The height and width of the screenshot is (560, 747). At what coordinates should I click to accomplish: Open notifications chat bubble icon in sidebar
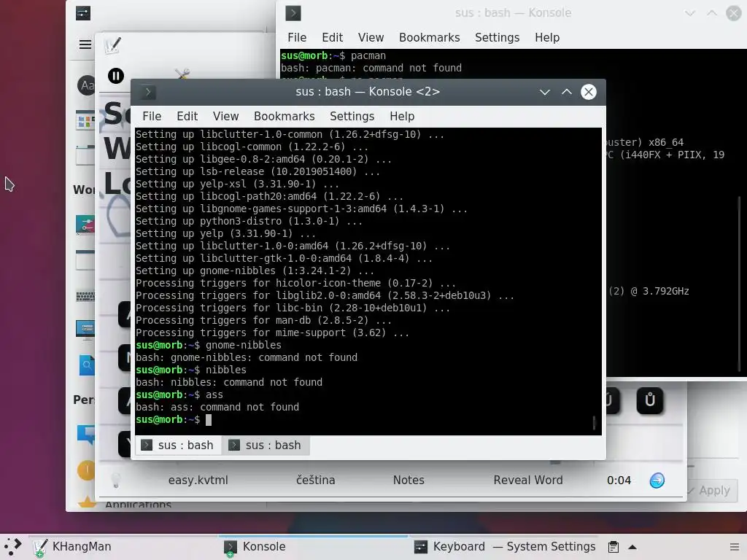click(86, 435)
